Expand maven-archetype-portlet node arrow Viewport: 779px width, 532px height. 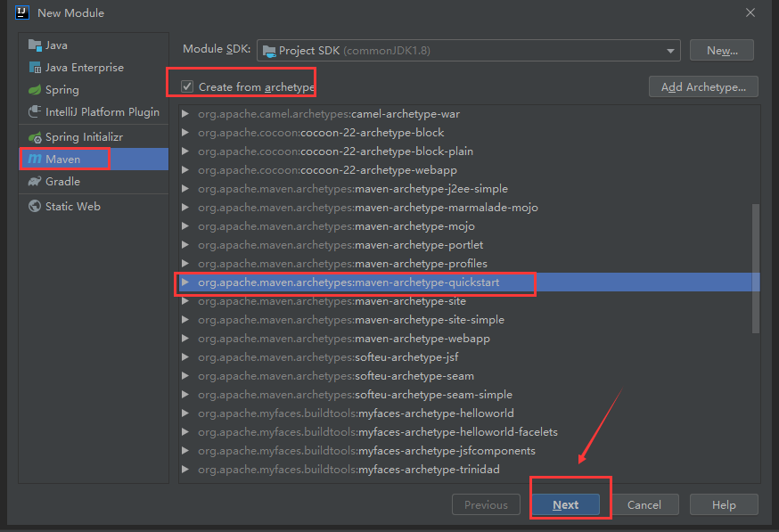pyautogui.click(x=185, y=245)
